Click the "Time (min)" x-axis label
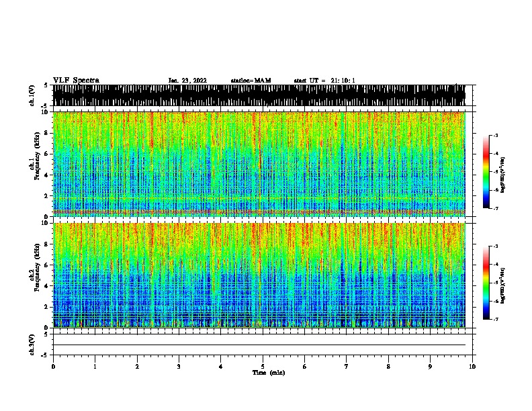532x411 pixels. [269, 373]
